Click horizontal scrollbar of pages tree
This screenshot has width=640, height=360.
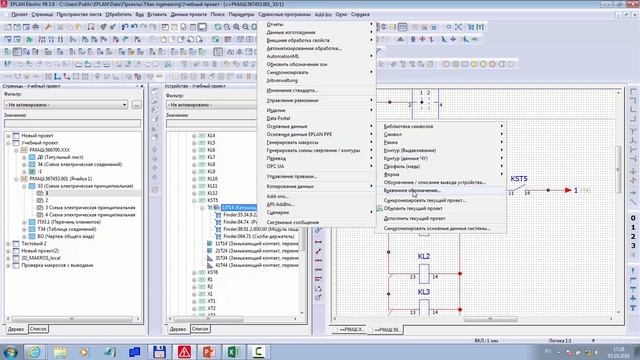72,319
